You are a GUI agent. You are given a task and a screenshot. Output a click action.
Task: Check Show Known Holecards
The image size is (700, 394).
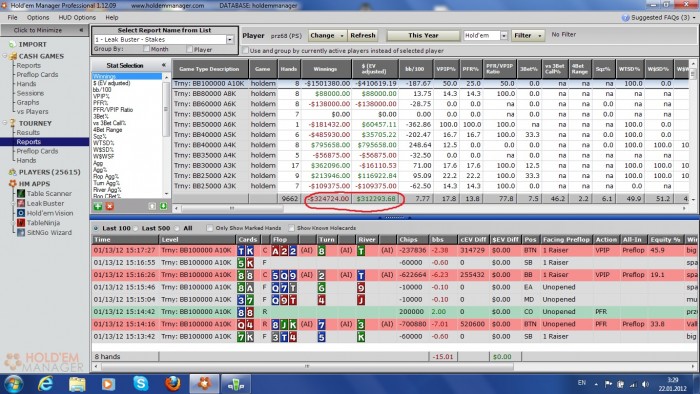coord(292,228)
